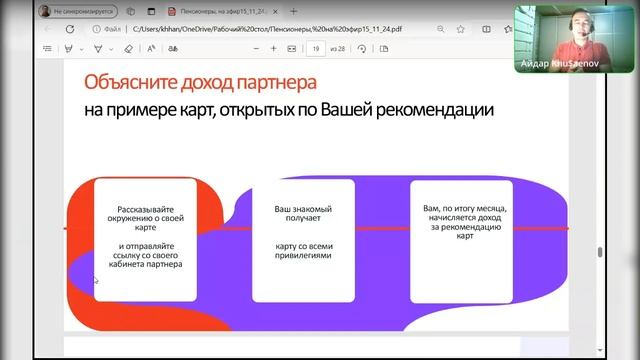Click the scrollbar down arrow
Screen dimensions: 640x360
point(600,350)
